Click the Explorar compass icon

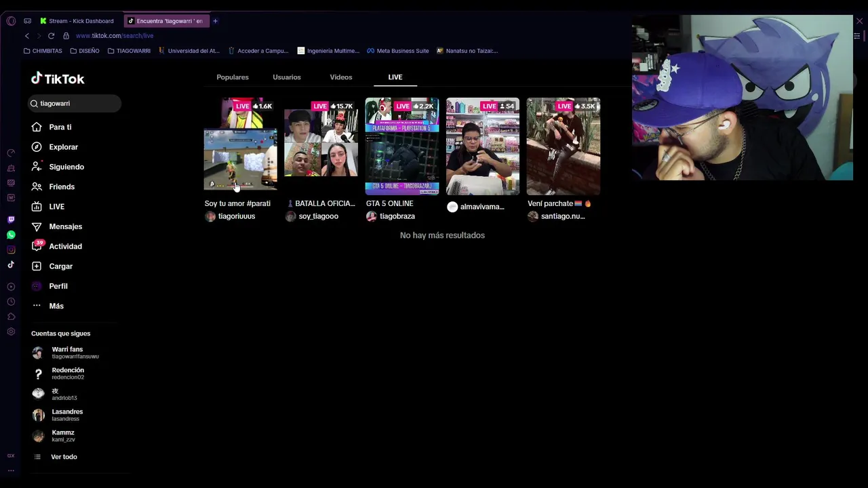(37, 146)
